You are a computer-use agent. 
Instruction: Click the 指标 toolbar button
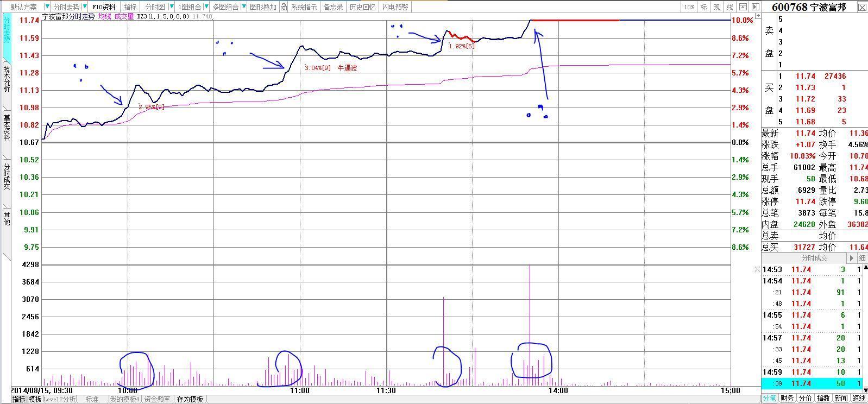point(130,7)
